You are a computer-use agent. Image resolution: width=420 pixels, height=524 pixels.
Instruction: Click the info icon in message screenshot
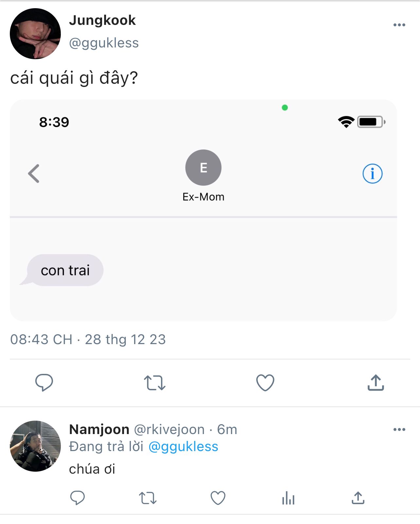click(x=372, y=173)
